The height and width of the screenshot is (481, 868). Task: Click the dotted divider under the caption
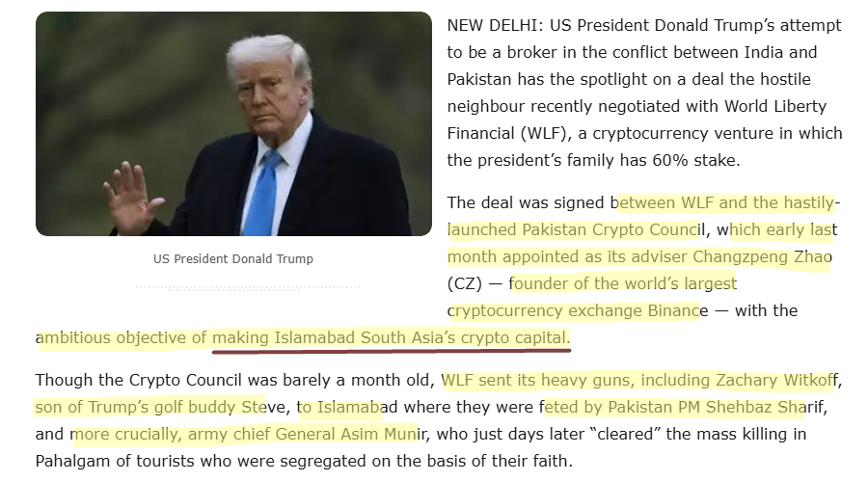(x=247, y=287)
